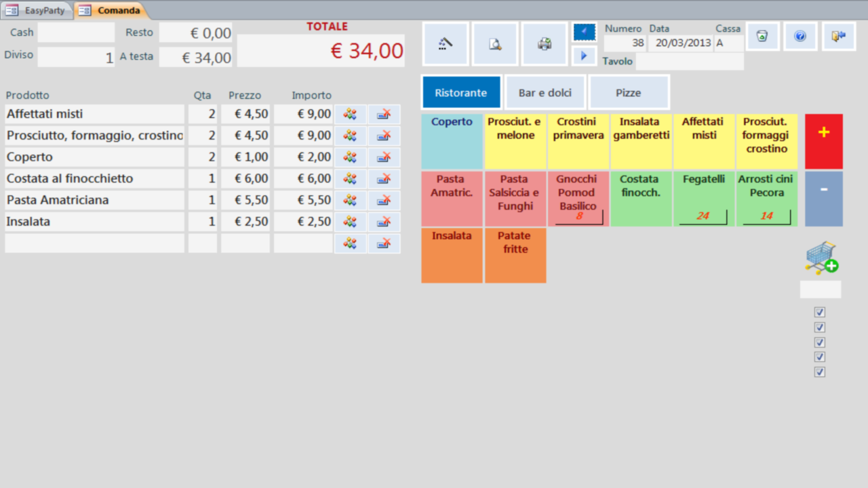The width and height of the screenshot is (868, 488).
Task: Add Arrosti cini Pecora to the order
Action: (768, 199)
